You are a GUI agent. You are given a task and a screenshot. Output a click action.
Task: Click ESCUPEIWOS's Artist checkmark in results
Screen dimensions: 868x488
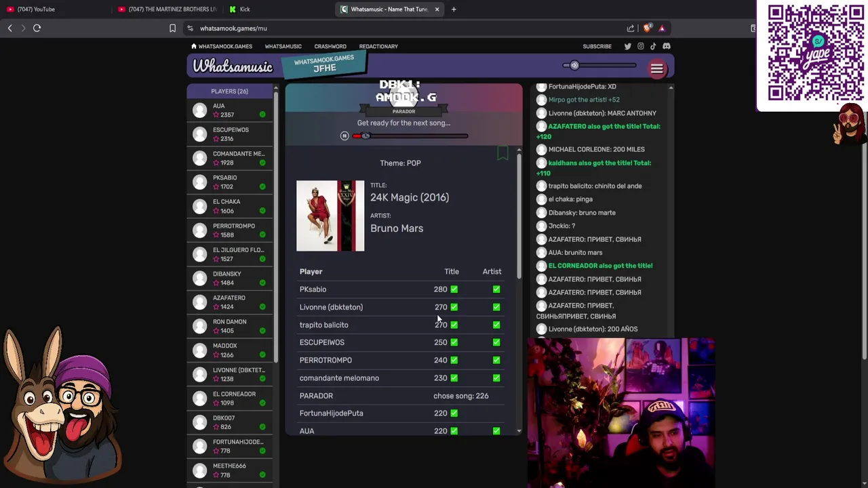496,342
